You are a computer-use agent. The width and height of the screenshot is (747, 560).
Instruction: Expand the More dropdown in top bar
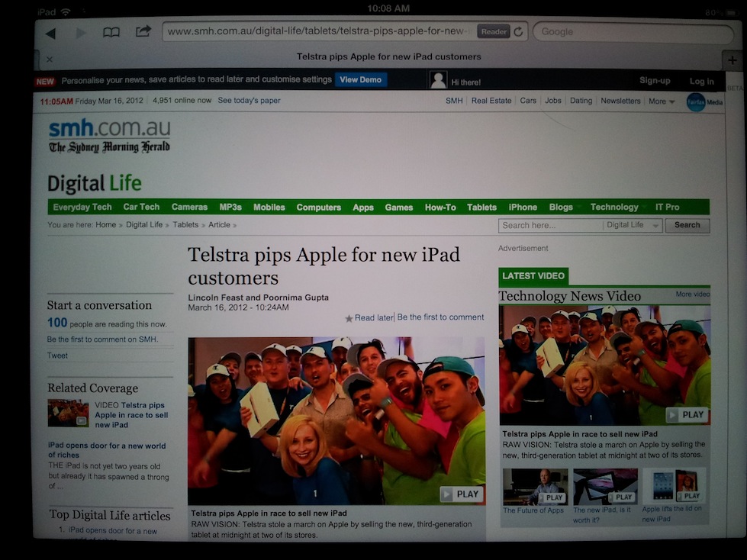[662, 101]
